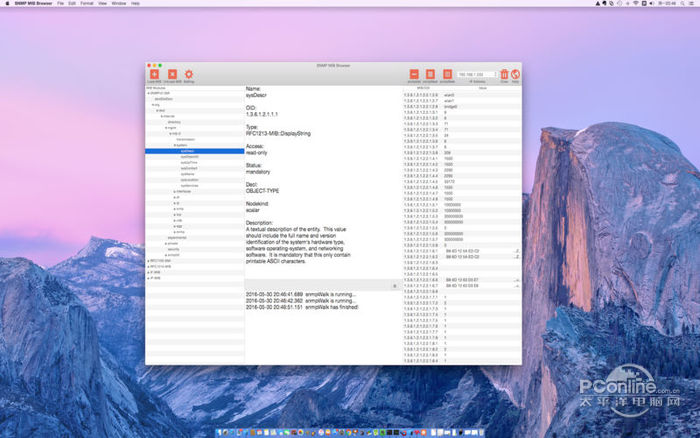700x438 pixels.
Task: Select the security tree node
Action: click(173, 250)
